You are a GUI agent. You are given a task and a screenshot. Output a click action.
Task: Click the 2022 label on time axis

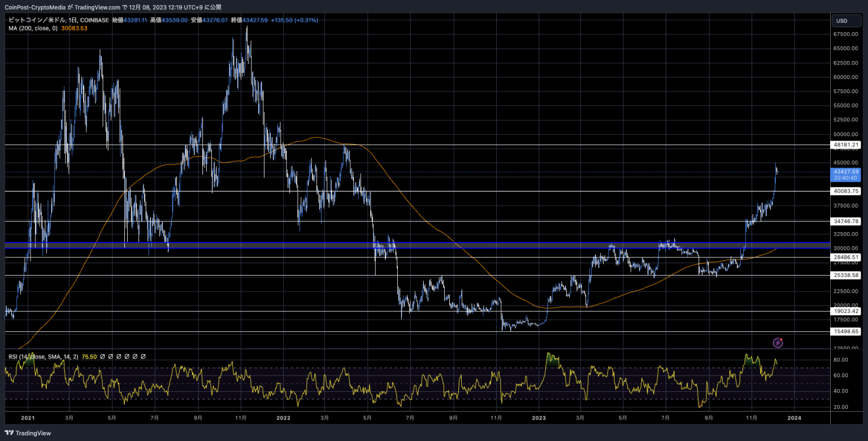283,418
